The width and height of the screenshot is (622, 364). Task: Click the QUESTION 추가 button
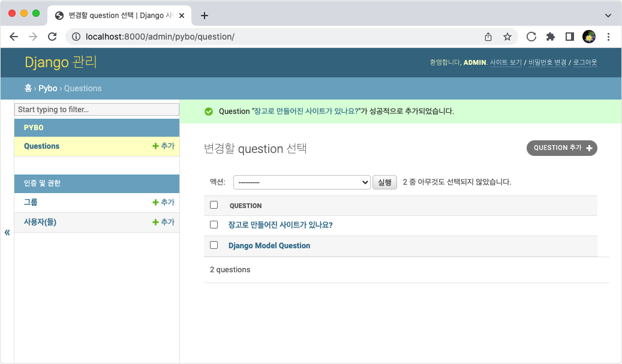pos(561,148)
